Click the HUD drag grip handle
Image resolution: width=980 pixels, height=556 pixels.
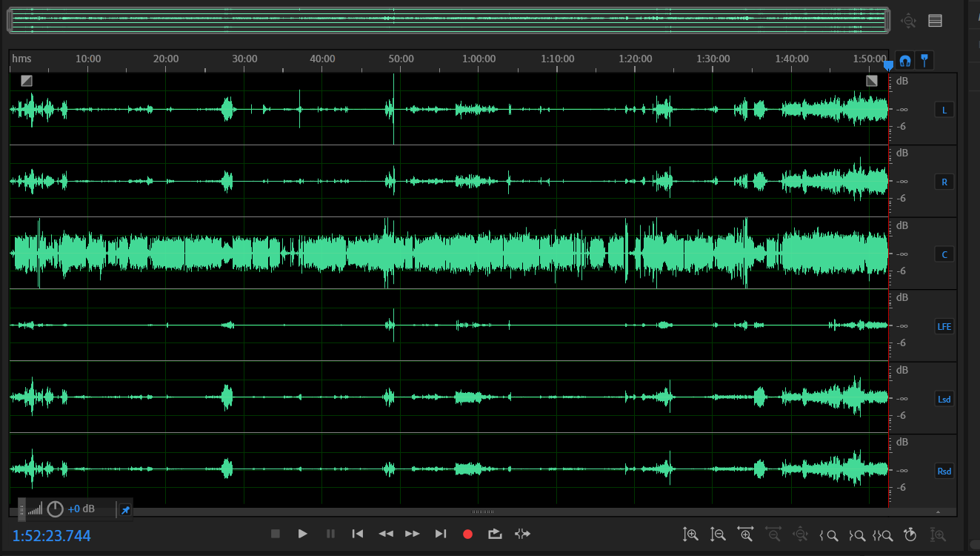tap(22, 509)
